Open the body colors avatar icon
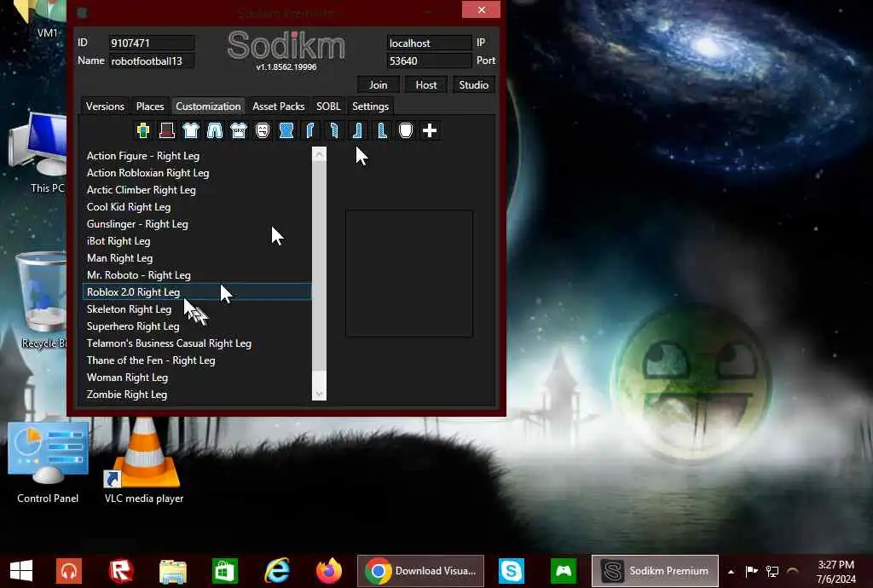 (143, 130)
